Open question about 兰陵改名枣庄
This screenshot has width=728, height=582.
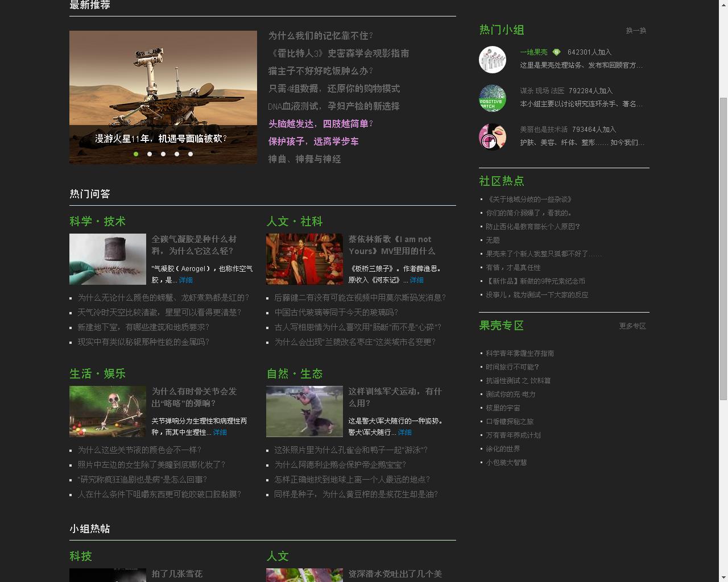(355, 342)
